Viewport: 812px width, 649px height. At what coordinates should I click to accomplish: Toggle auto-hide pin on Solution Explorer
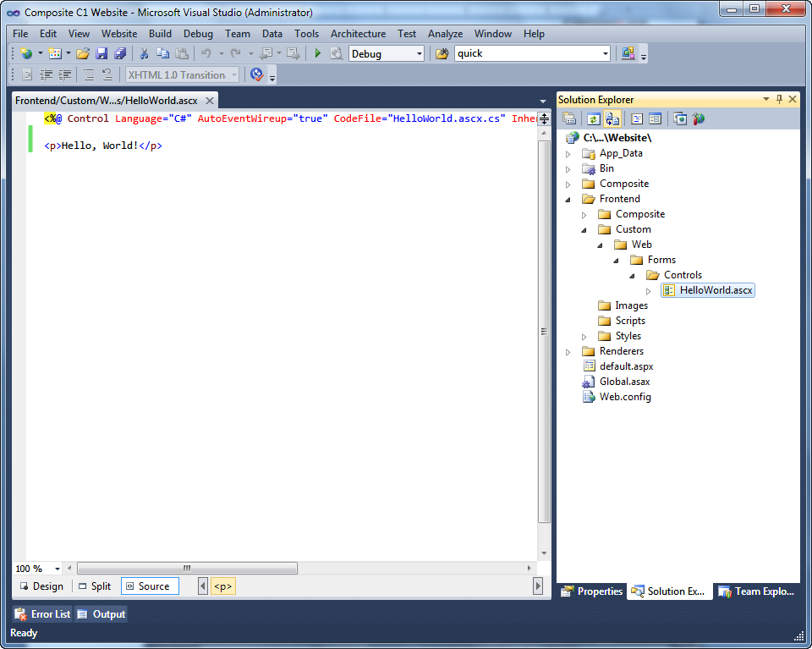(779, 100)
